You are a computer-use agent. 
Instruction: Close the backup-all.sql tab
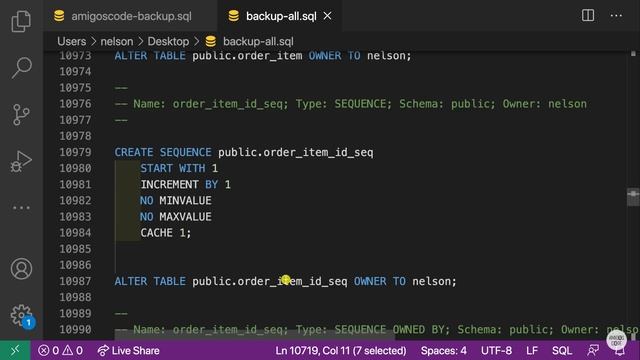pos(327,16)
